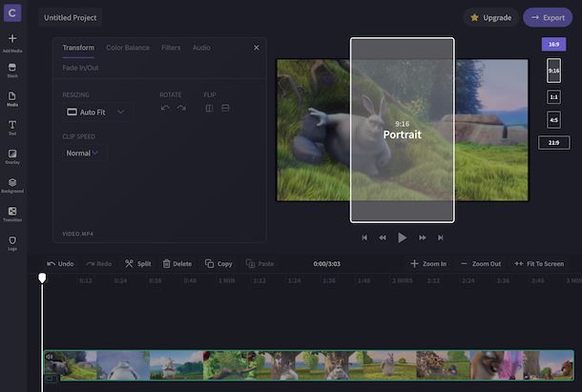
Task: Open the Add Media sidebar button
Action: [12, 43]
